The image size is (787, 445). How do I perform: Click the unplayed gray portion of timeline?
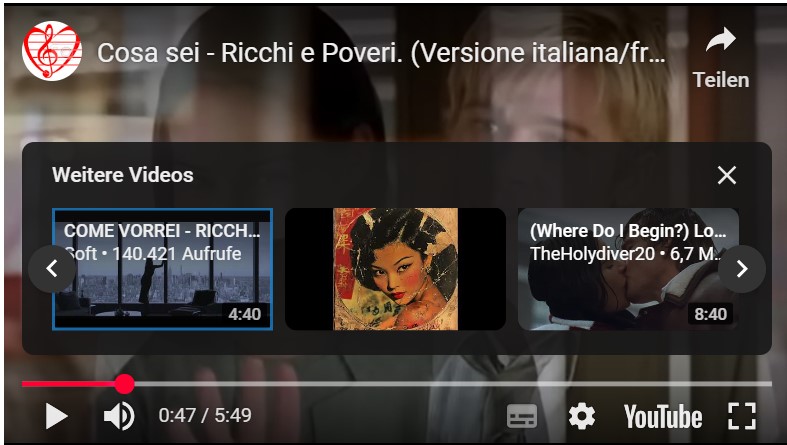pos(453,384)
